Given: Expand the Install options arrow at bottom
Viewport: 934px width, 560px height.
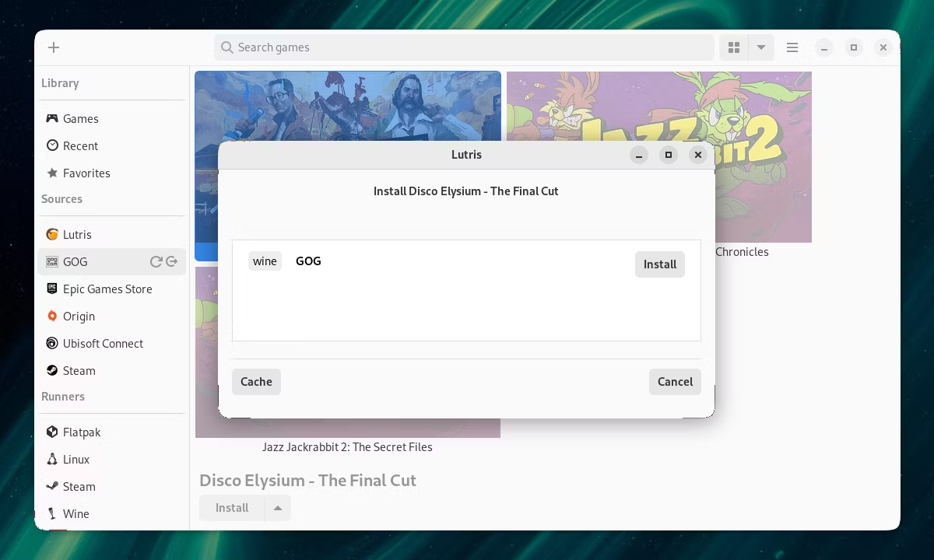Looking at the screenshot, I should coord(278,508).
